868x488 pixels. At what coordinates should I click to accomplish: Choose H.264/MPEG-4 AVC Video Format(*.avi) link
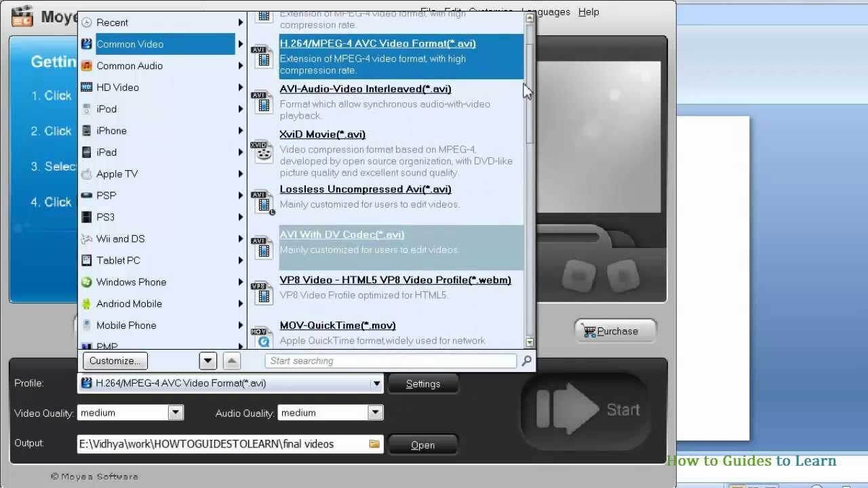click(378, 43)
